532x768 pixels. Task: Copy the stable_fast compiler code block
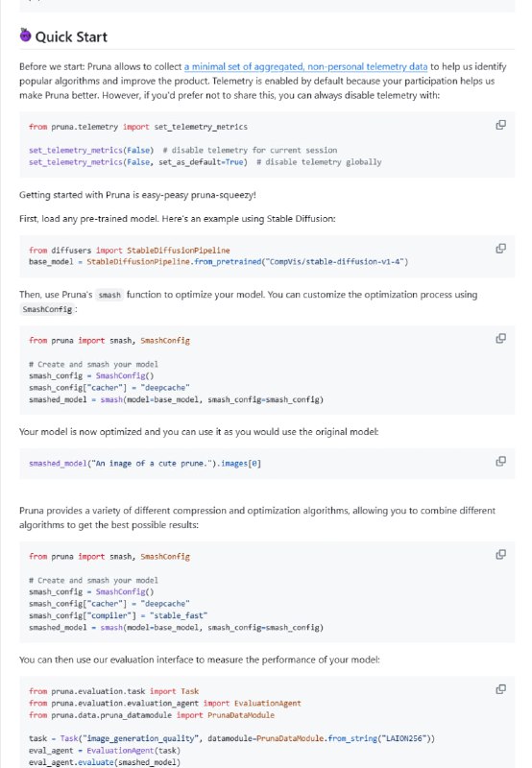pyautogui.click(x=500, y=555)
